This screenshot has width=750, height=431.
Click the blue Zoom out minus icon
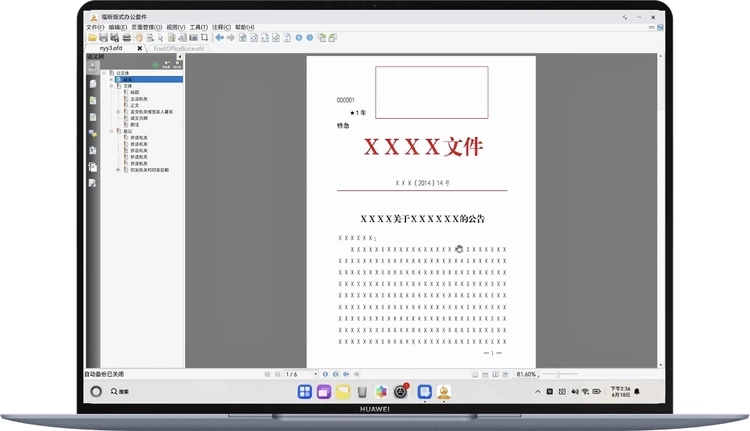310,38
